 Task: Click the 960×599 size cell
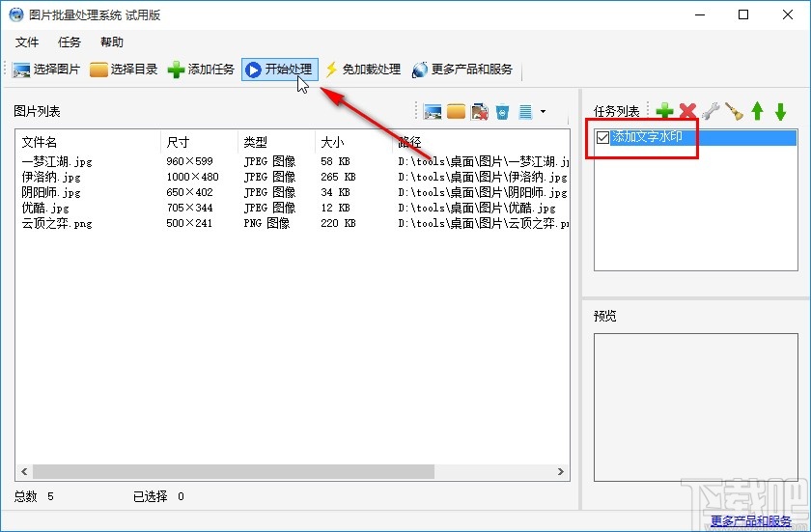click(x=189, y=161)
